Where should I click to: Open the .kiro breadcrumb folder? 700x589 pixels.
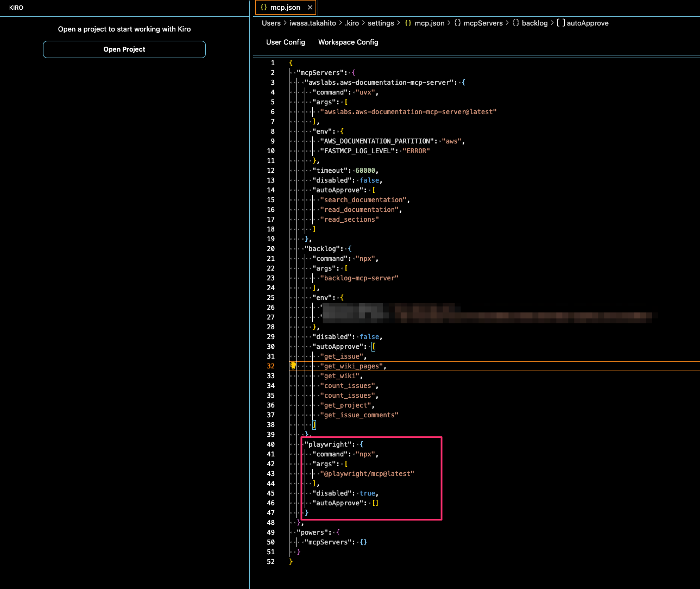click(352, 23)
